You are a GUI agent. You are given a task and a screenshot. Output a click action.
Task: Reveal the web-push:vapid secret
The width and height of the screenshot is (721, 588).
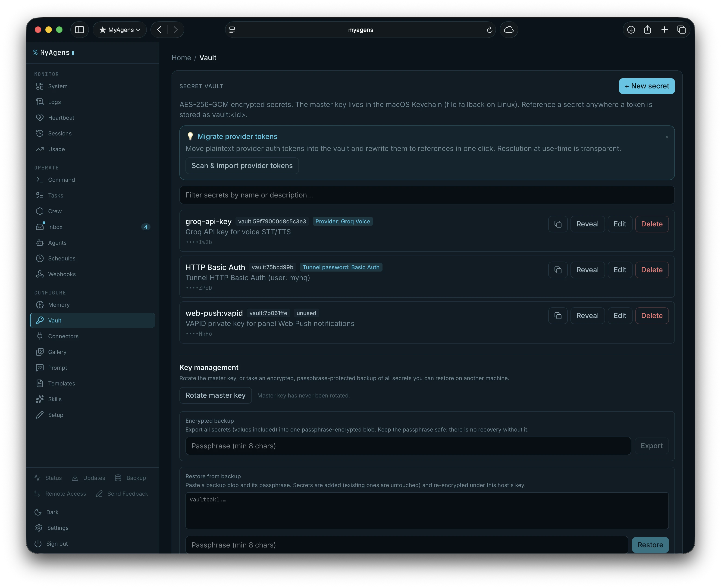coord(587,316)
